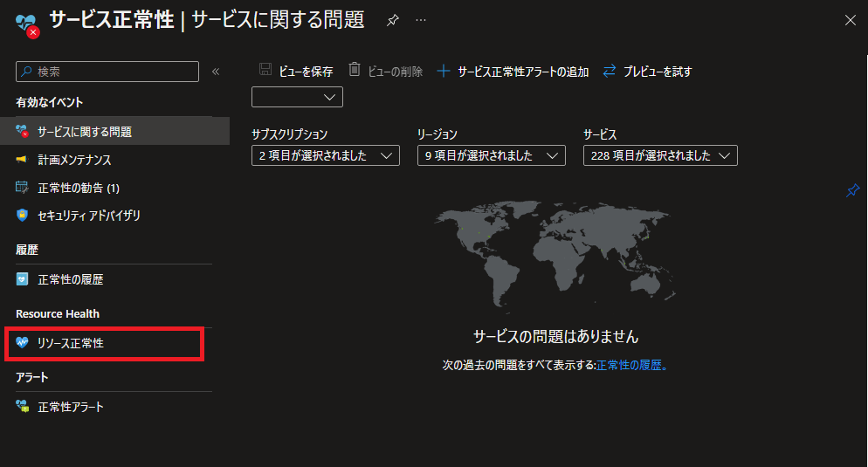
Task: Open サービス dropdown showing 228 項目
Action: tap(660, 155)
